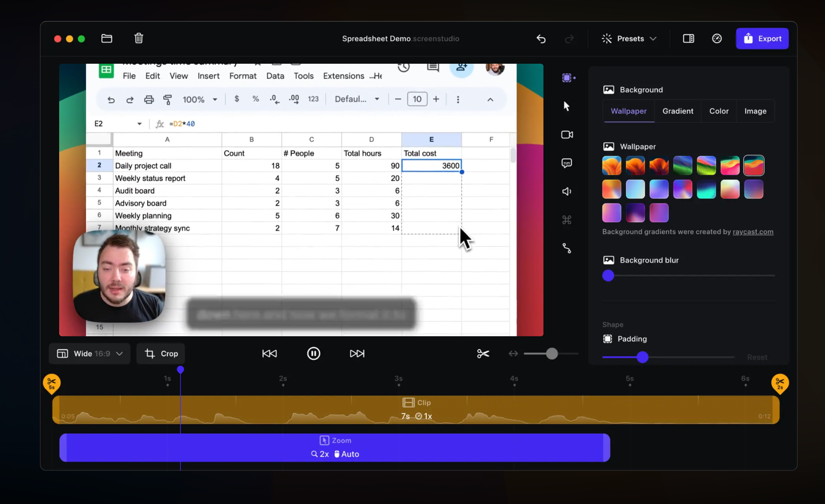The height and width of the screenshot is (504, 825).
Task: Undo the last change in Screen Studio
Action: point(541,39)
